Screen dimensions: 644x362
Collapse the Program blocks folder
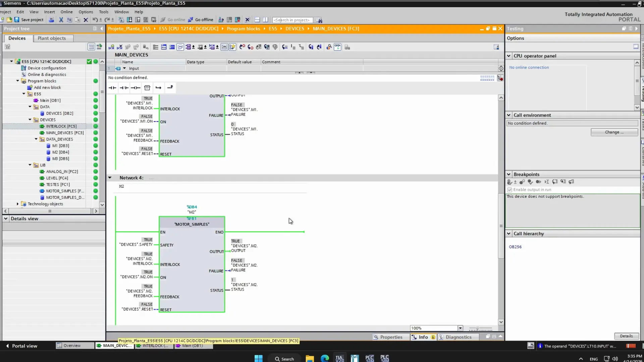click(17, 81)
